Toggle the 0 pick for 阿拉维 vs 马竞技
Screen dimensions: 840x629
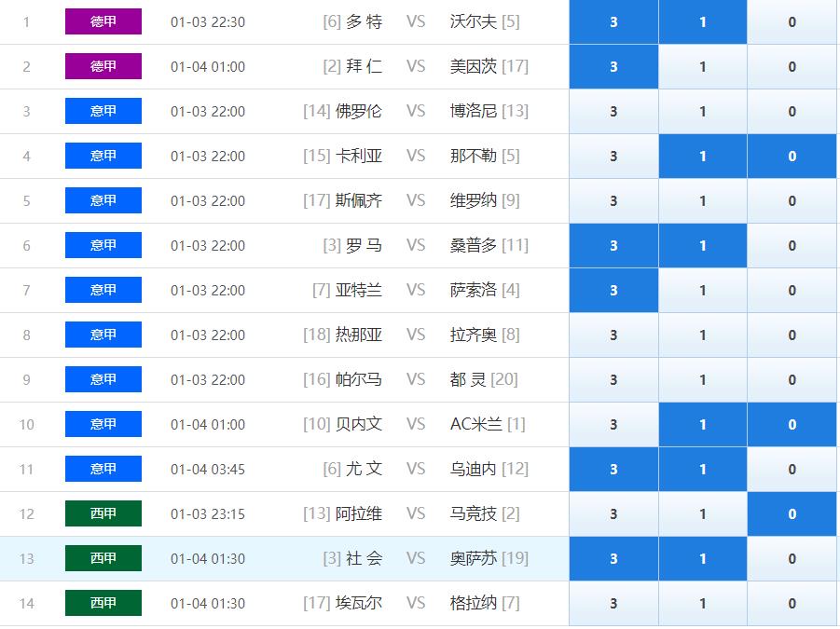coord(792,513)
